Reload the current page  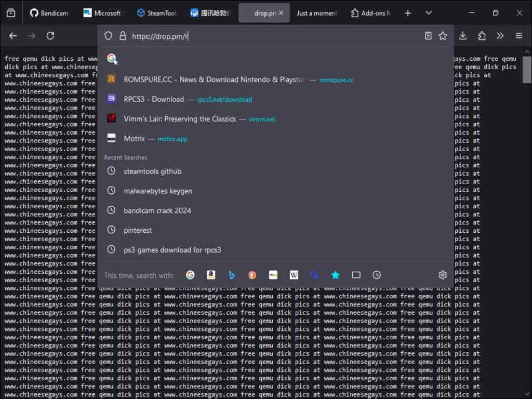click(x=50, y=36)
